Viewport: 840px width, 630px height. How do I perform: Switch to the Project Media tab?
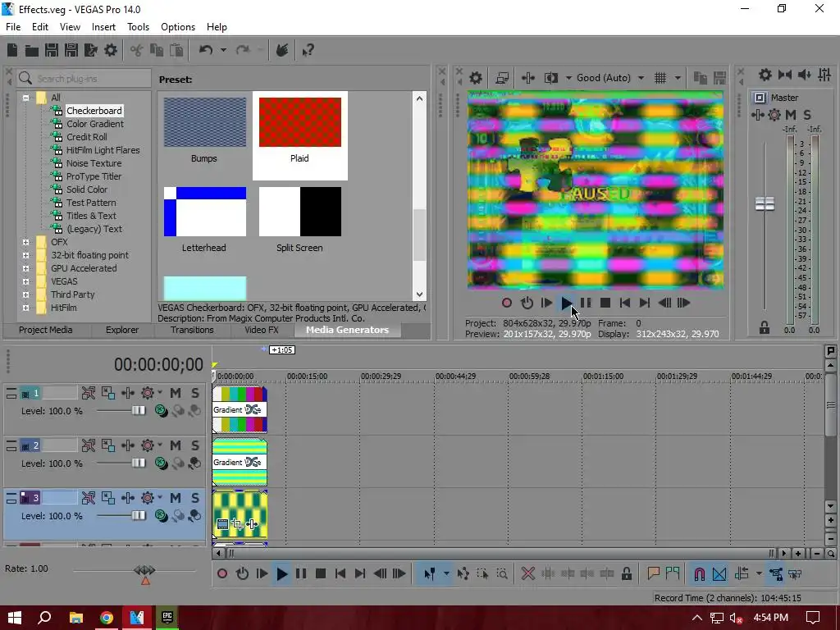[x=46, y=330]
